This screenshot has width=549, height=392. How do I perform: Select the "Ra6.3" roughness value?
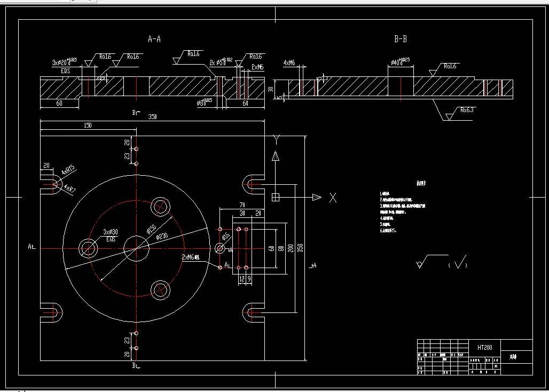tap(467, 110)
